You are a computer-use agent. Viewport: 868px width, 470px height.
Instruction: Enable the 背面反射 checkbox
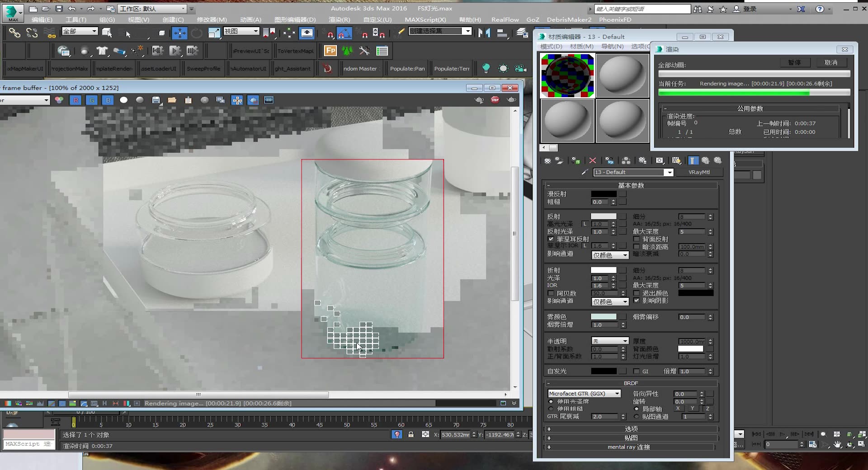tap(637, 239)
